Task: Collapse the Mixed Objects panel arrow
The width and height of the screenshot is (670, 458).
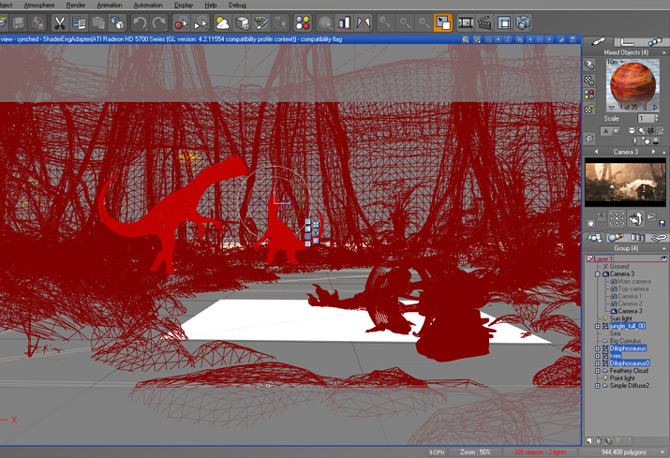Action: tap(664, 53)
